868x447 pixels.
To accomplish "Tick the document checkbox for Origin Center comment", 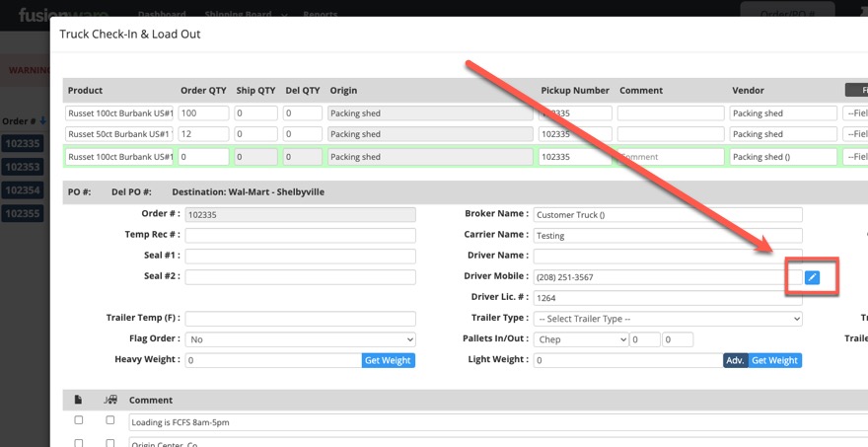I will point(79,443).
